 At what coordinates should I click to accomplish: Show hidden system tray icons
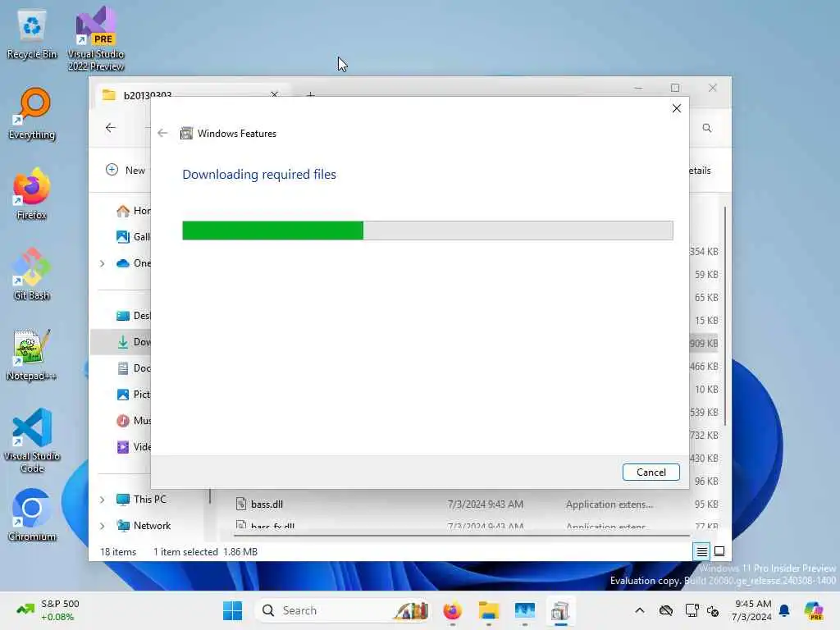point(640,610)
